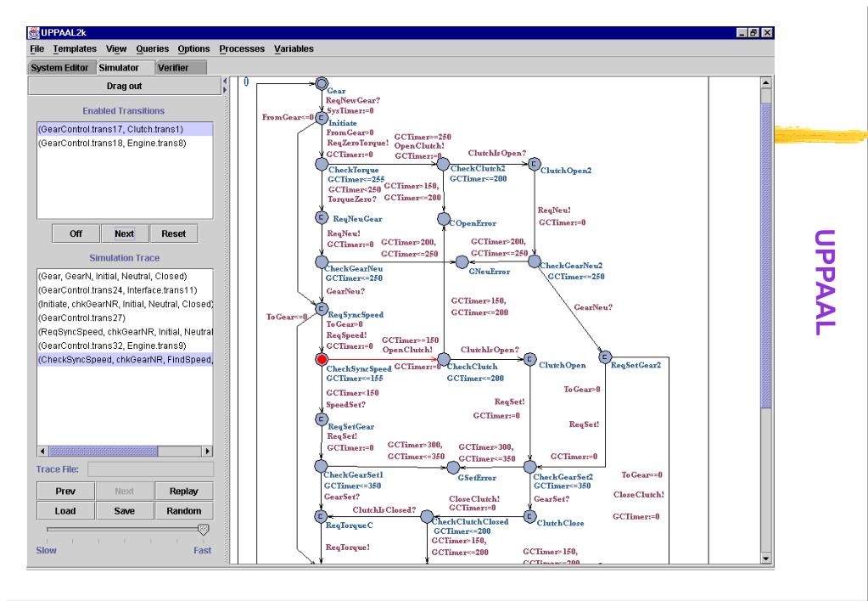Select trace row GearControl.trans24, Interface.trans11
The width and height of the screenshot is (868, 601).
point(125,289)
